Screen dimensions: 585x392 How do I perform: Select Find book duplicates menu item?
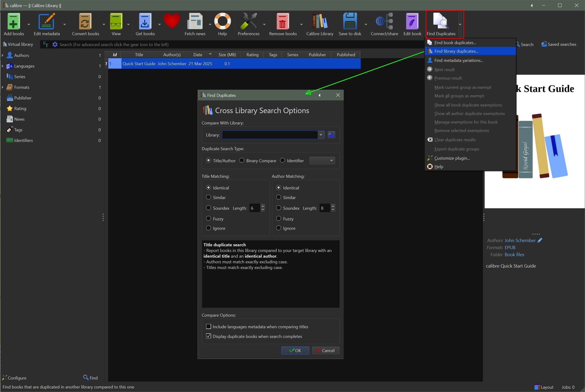(x=470, y=43)
